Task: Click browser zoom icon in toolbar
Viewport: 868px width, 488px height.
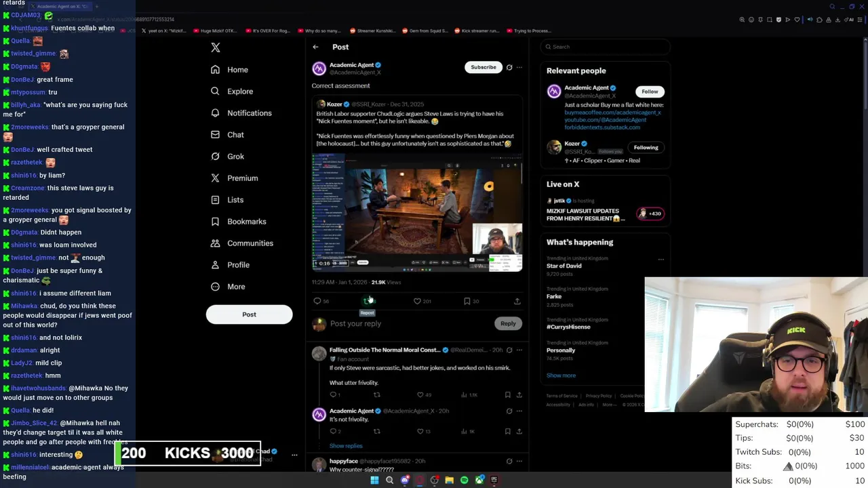Action: coord(742,20)
